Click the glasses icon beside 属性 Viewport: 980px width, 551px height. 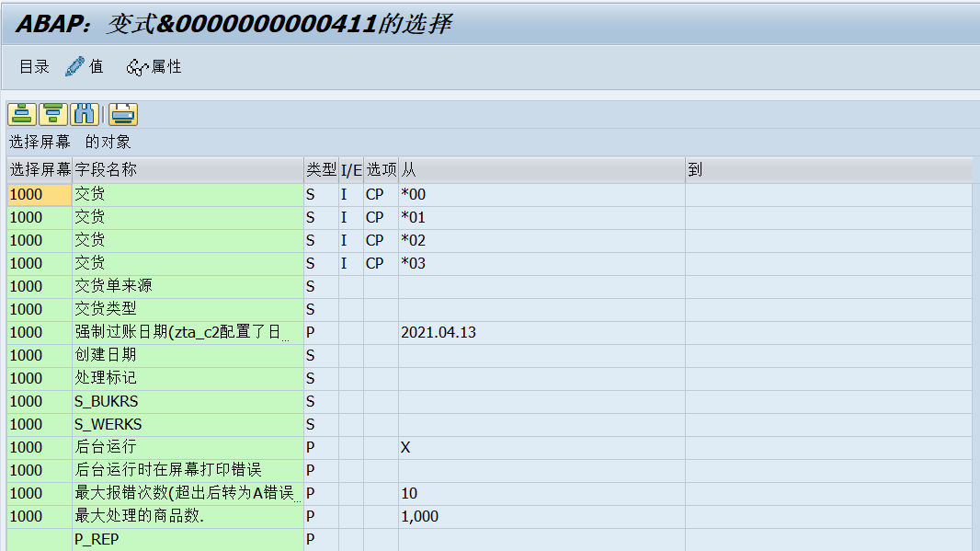tap(137, 67)
